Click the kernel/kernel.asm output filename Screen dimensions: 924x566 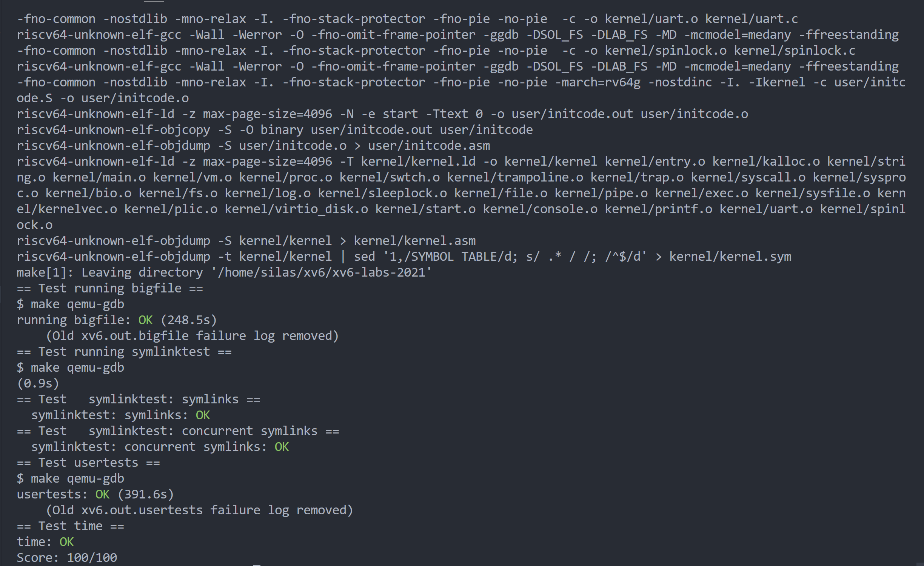[x=414, y=240]
